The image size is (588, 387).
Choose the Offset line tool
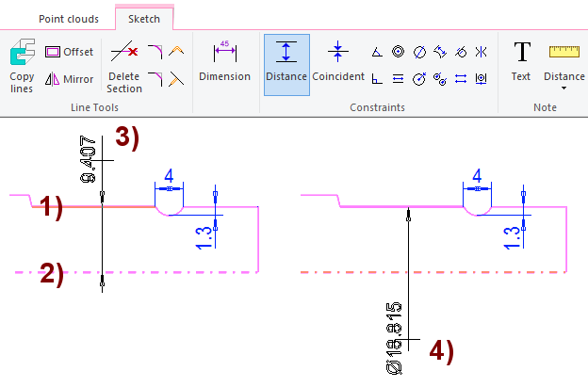coord(69,52)
